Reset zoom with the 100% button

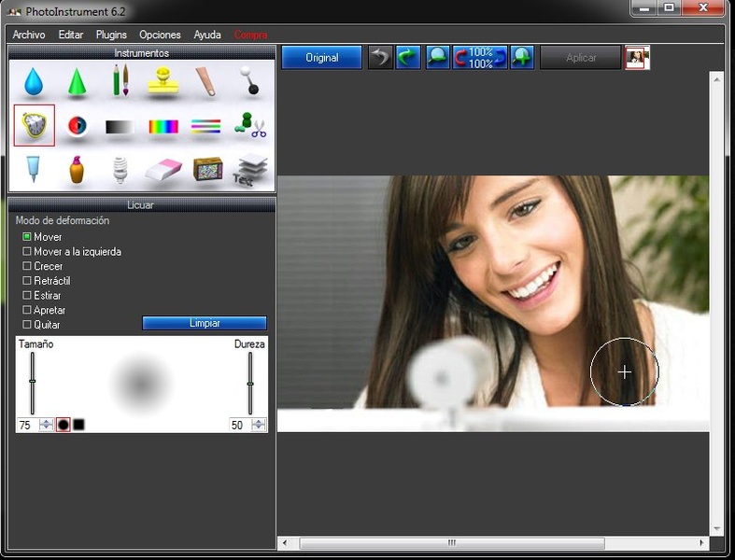pyautogui.click(x=480, y=57)
